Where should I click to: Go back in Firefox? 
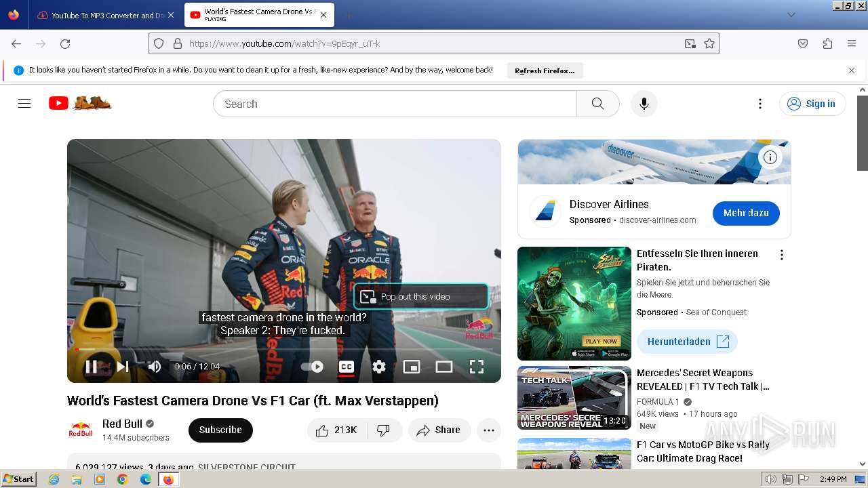pos(16,43)
